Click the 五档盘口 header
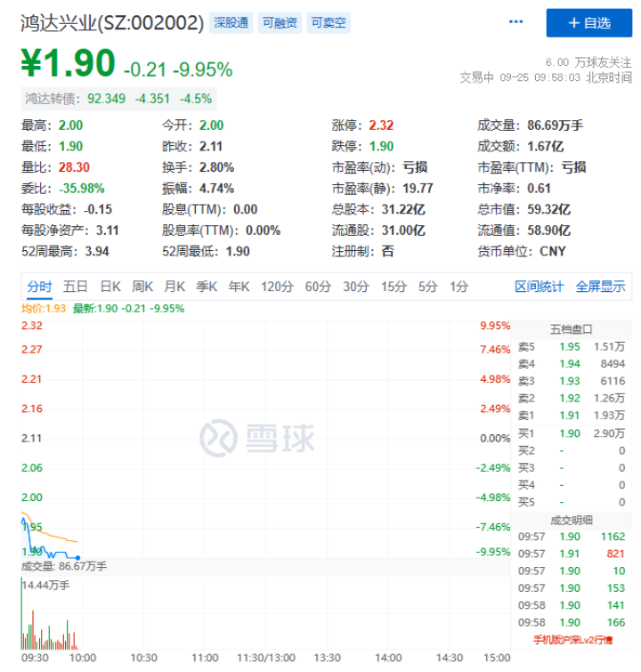 (571, 329)
